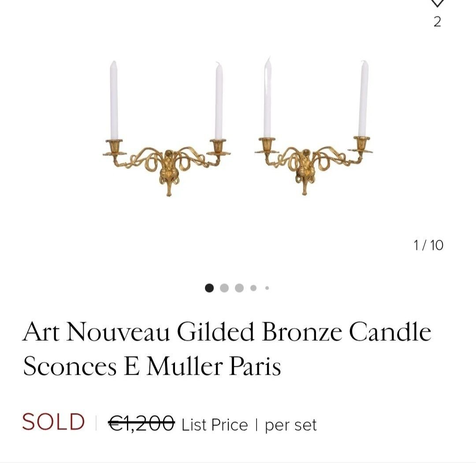The width and height of the screenshot is (476, 463).
Task: Click the favorites count number 2
Action: click(x=437, y=22)
